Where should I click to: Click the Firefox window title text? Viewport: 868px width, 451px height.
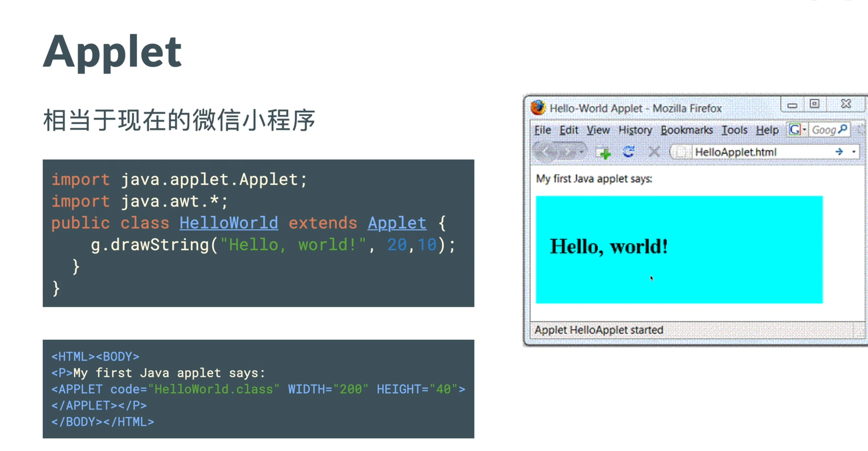point(636,108)
